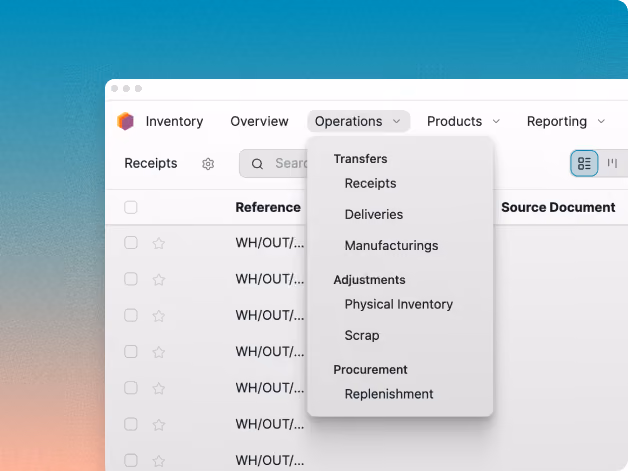The height and width of the screenshot is (471, 628).
Task: Choose Receipts under Transfers
Action: (x=370, y=183)
